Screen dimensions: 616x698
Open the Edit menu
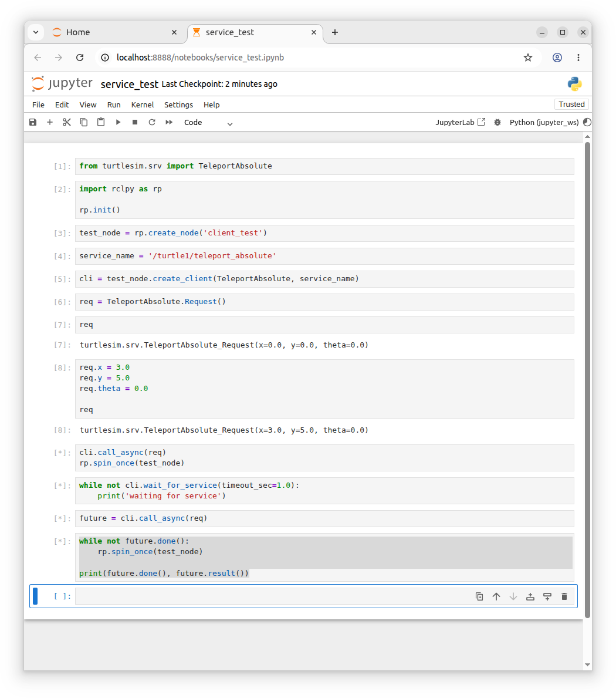62,104
